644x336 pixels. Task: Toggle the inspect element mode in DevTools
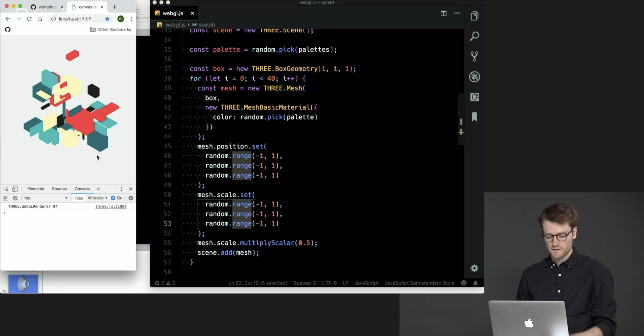click(x=6, y=189)
